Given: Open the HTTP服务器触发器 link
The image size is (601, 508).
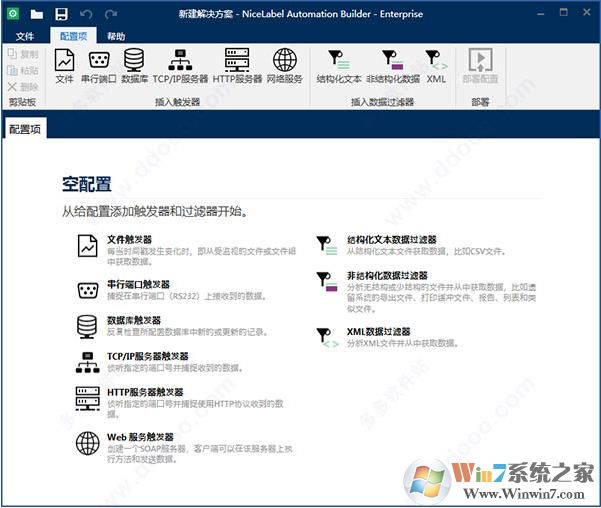Looking at the screenshot, I should point(145,392).
